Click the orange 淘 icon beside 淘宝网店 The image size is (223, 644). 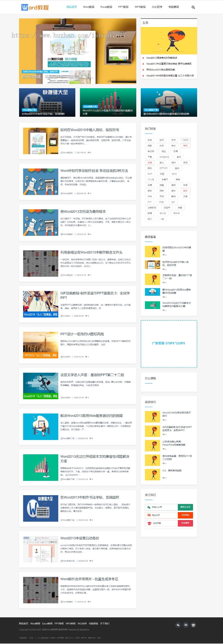(149, 515)
